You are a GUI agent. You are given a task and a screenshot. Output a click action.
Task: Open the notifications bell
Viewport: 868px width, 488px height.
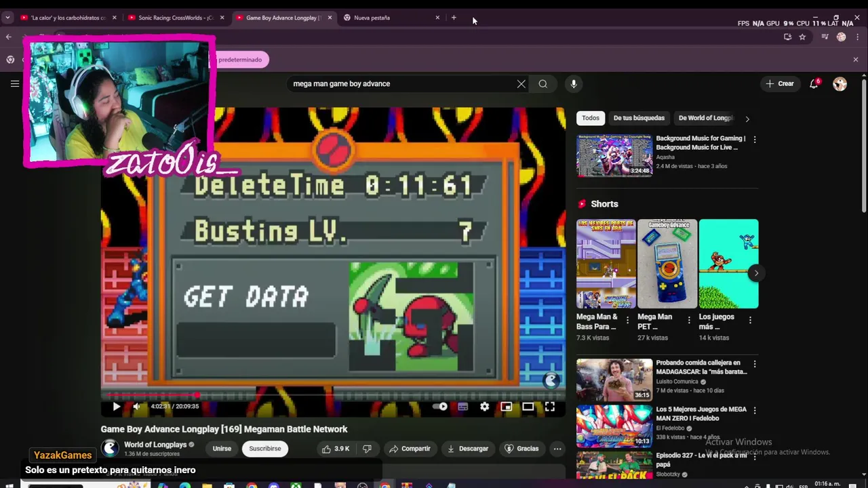coord(814,84)
